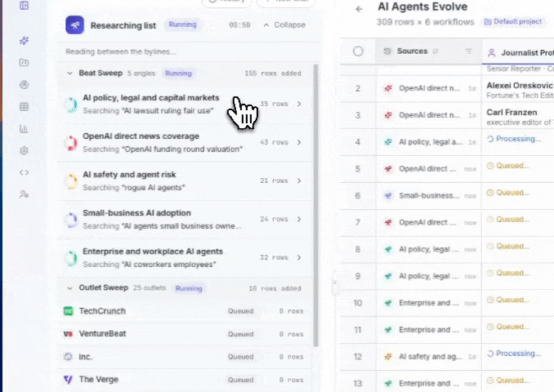Screen dimensions: 554x392
Task: Click the TechCrunch outlet row
Action: (x=184, y=311)
